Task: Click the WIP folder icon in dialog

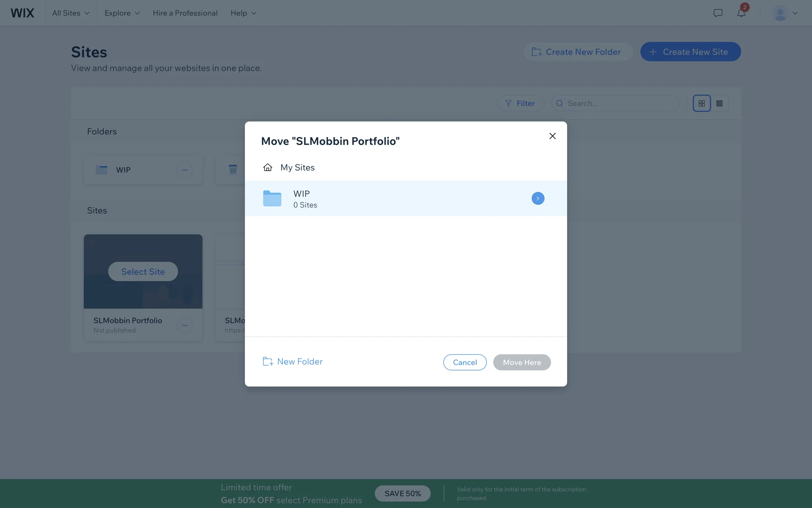Action: [272, 199]
